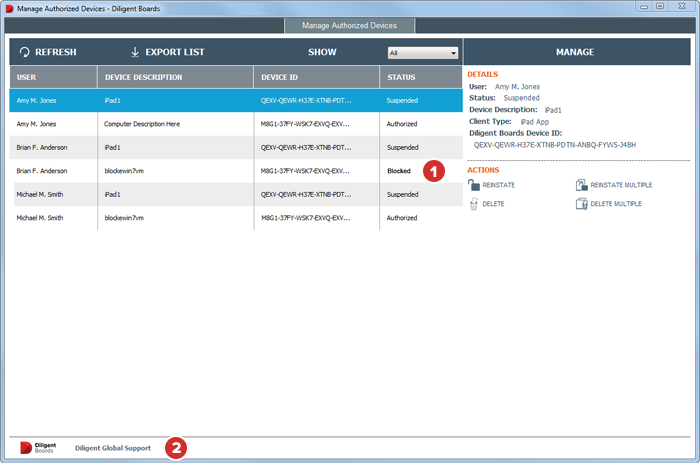Click the Refresh circular arrow icon

[x=25, y=52]
